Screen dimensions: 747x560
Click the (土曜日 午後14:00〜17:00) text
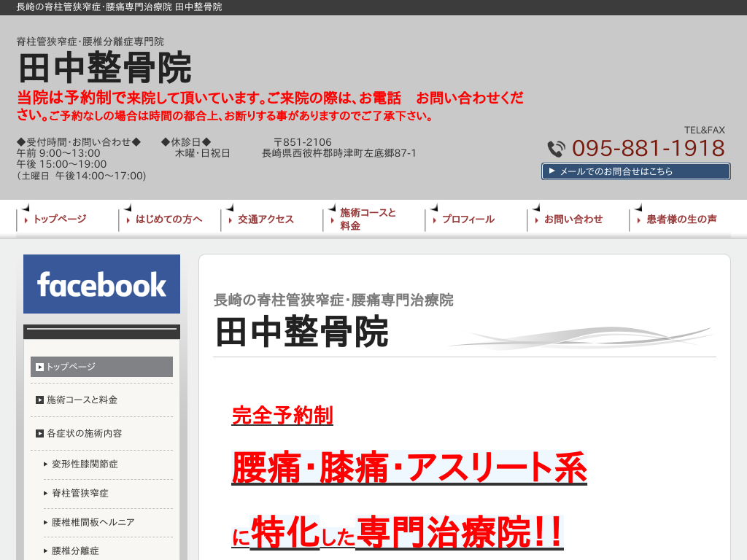(x=82, y=176)
